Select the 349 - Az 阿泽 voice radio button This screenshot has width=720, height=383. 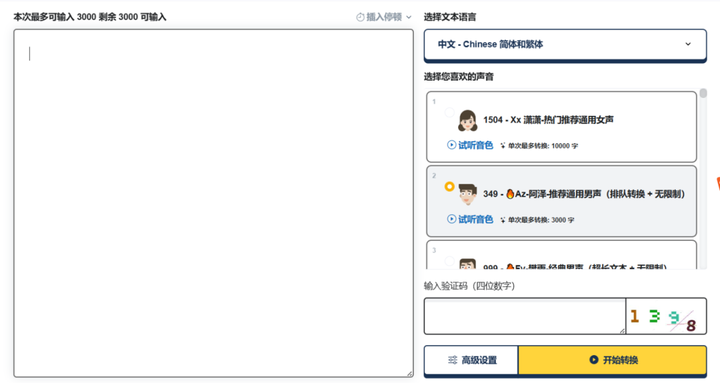click(449, 186)
